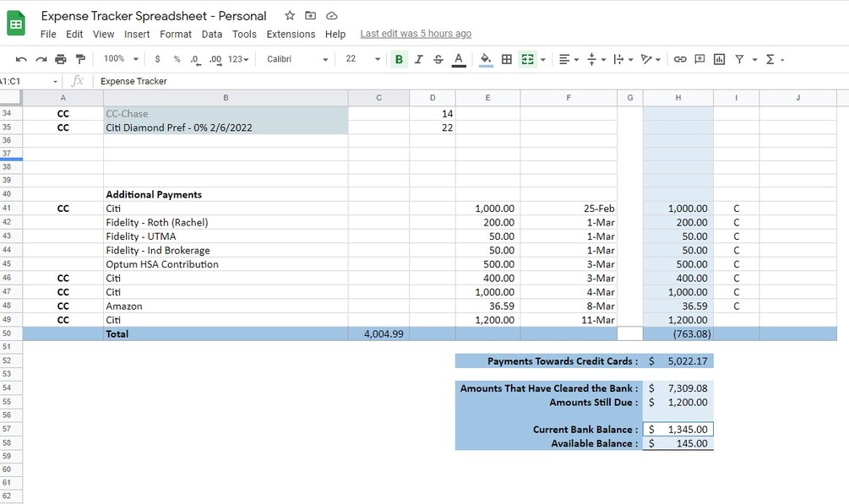Open the Extensions menu
This screenshot has height=504, width=849.
[x=291, y=34]
